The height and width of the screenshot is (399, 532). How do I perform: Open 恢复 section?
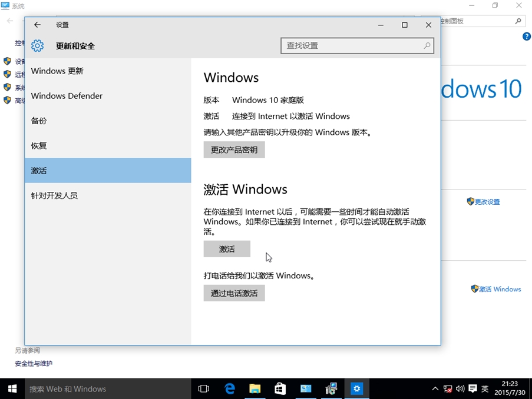[108, 146]
